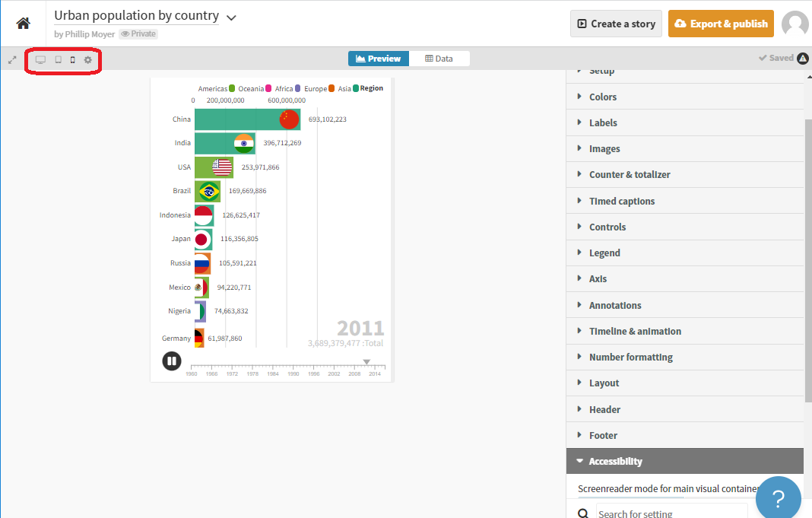Toggle the Private visibility setting

[x=139, y=33]
